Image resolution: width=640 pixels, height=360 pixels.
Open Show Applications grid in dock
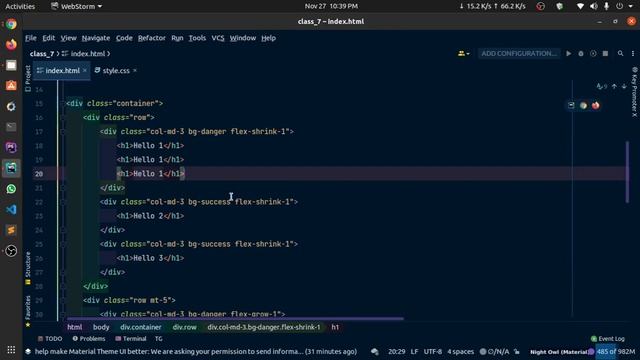[11, 350]
